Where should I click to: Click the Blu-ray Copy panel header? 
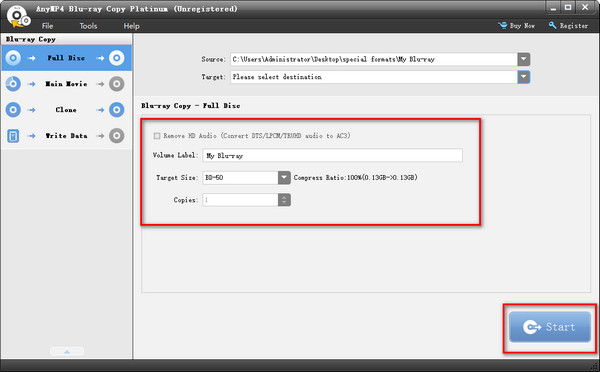[67, 39]
